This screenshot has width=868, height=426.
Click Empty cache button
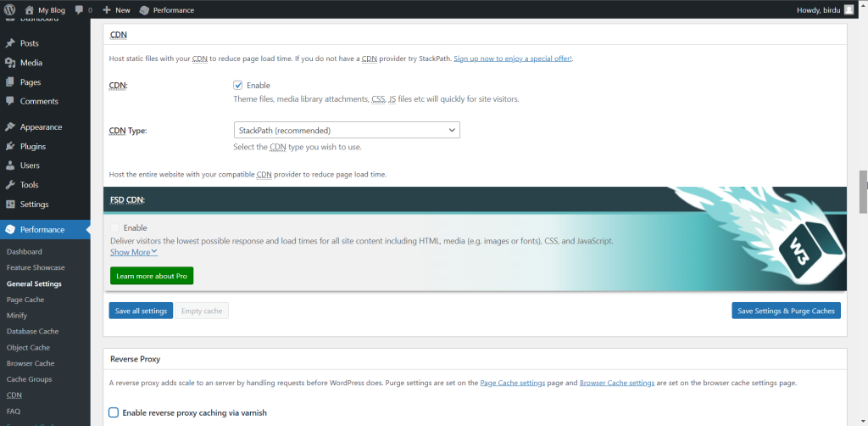[202, 311]
